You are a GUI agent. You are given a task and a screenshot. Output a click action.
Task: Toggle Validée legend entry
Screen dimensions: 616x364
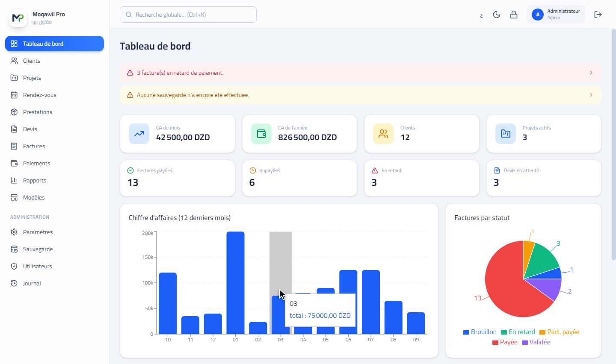point(536,342)
